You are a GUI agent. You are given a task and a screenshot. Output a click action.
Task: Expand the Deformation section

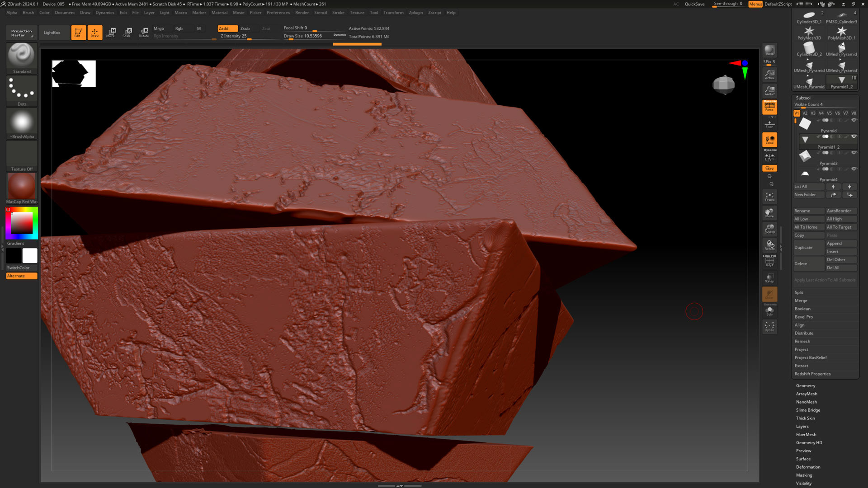point(808,467)
